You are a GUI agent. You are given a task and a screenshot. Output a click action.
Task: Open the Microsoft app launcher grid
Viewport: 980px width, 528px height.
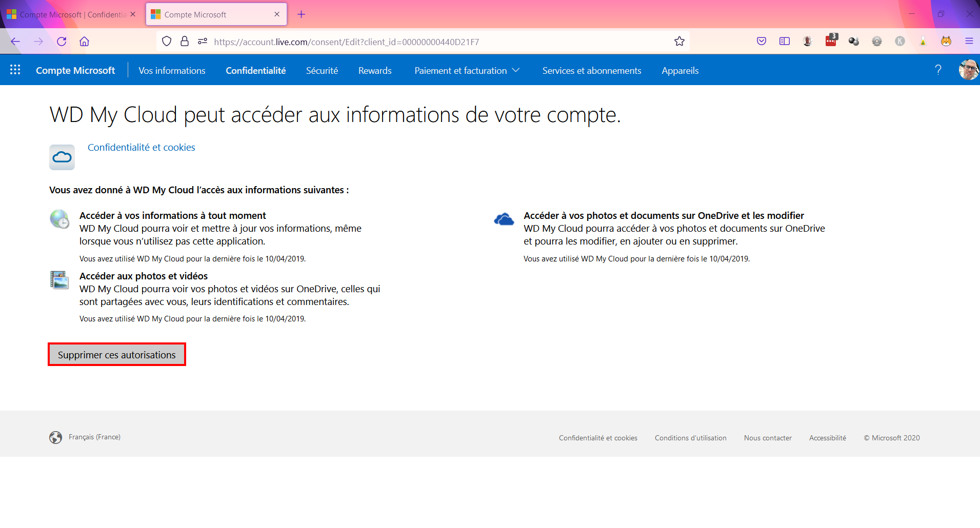pos(15,70)
